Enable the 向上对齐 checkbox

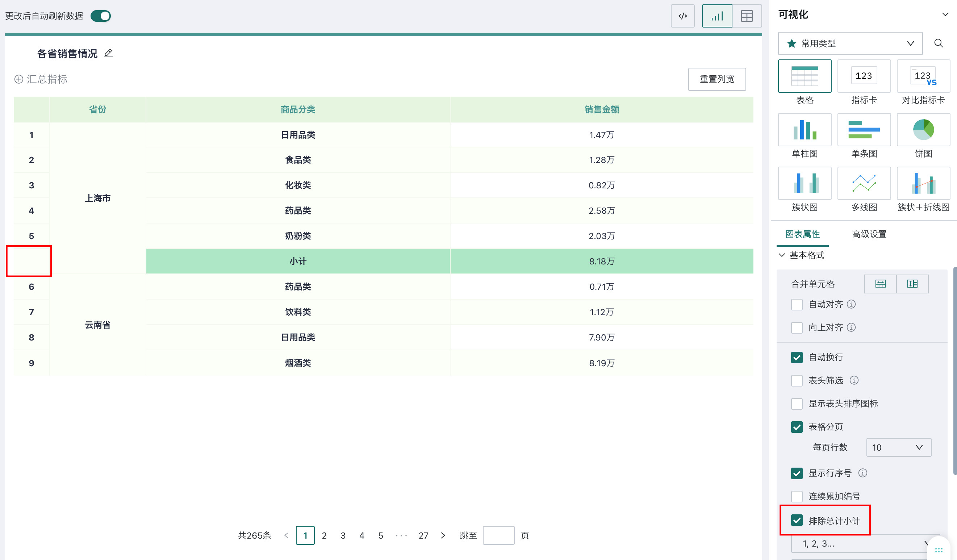[x=797, y=328]
